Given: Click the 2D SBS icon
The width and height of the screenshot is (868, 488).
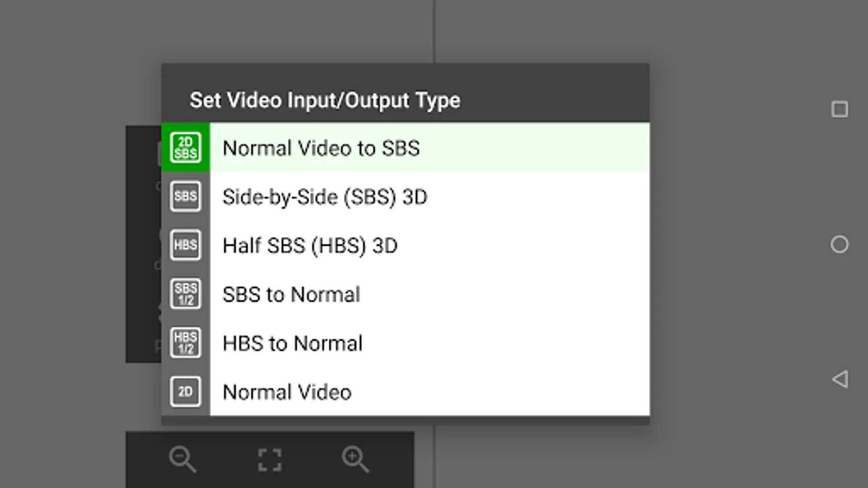Looking at the screenshot, I should click(x=186, y=147).
